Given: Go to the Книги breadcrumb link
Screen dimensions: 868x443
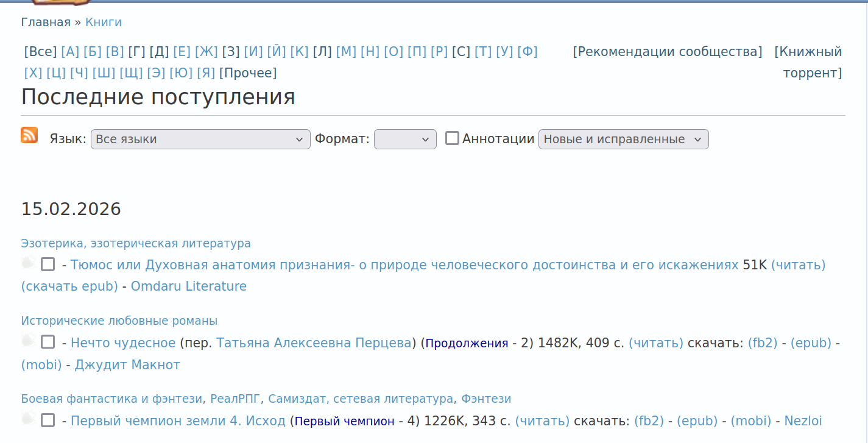Looking at the screenshot, I should click(104, 23).
